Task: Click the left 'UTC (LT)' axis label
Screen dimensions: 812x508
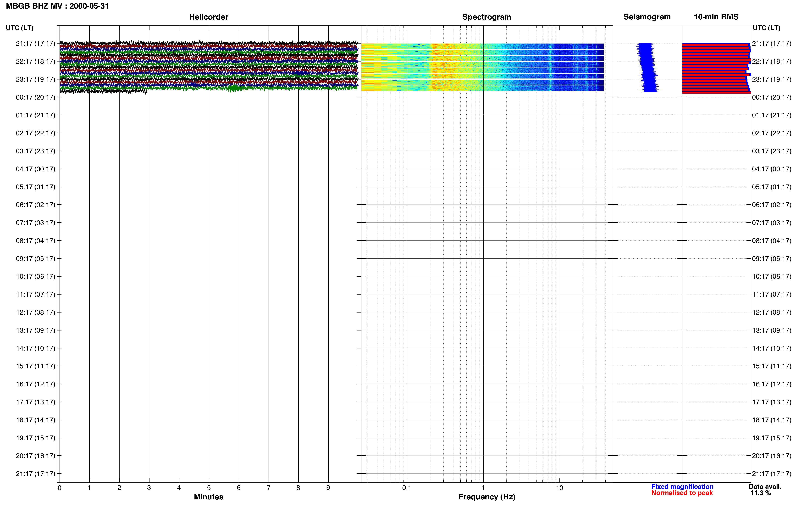Action: [x=19, y=28]
